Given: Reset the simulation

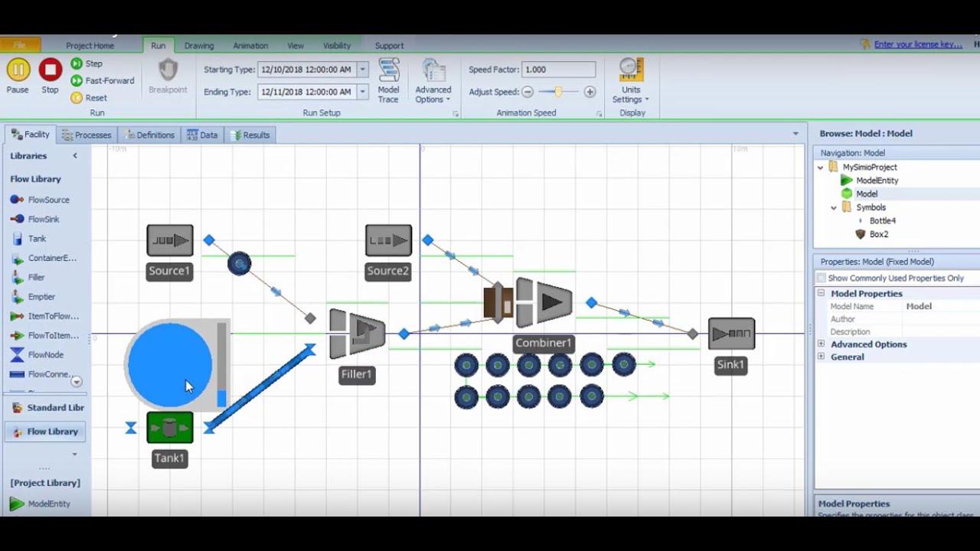Looking at the screenshot, I should click(89, 98).
